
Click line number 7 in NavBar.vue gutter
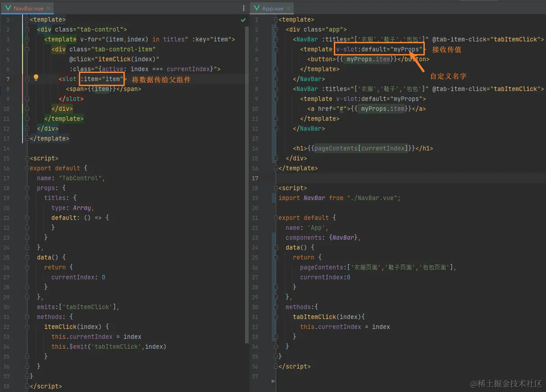pyautogui.click(x=8, y=79)
